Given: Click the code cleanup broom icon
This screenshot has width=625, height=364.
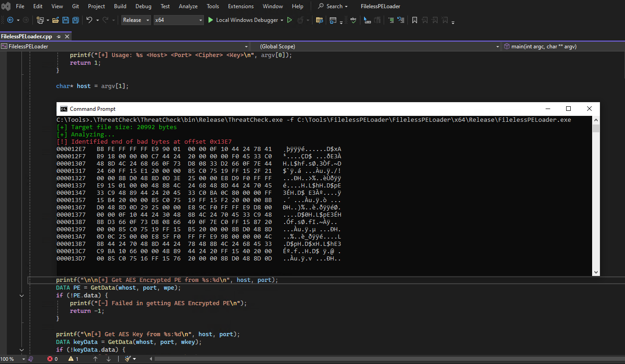Looking at the screenshot, I should pos(128,359).
